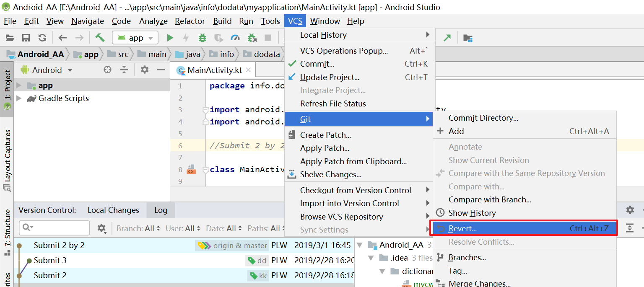The width and height of the screenshot is (644, 287).
Task: Click the Forward navigation arrow
Action: click(x=79, y=38)
